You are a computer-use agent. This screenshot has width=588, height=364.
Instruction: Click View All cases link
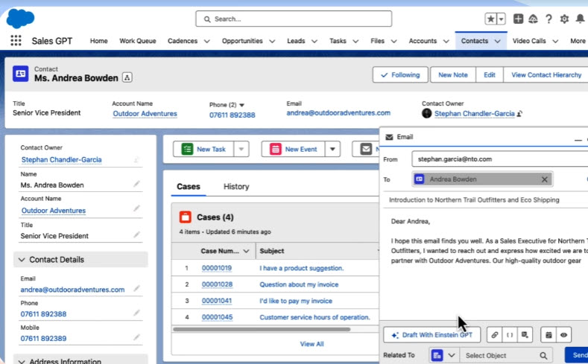(312, 344)
